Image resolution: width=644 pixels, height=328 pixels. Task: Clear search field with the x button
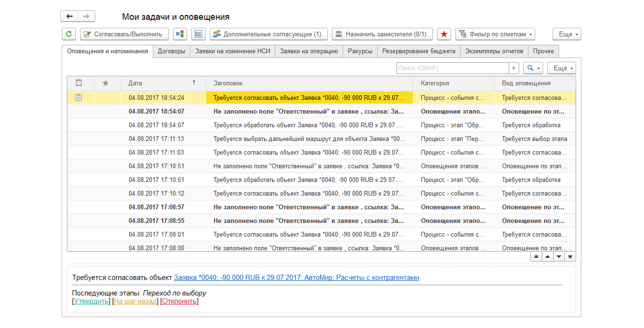click(x=514, y=68)
